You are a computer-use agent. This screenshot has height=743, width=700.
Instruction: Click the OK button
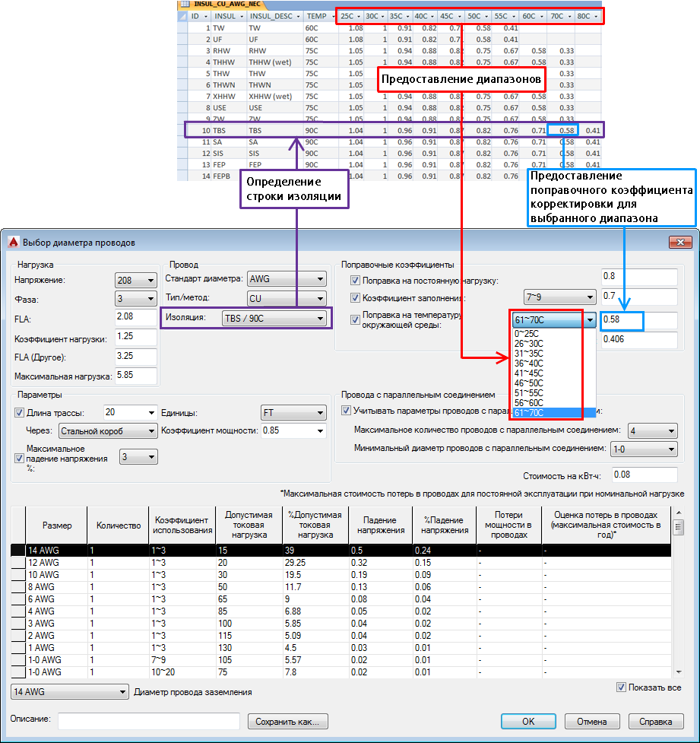pos(528,721)
